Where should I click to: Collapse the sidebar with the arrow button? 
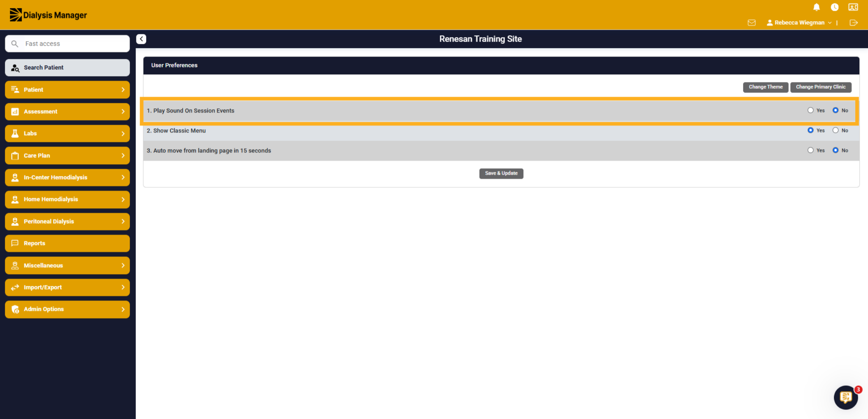pyautogui.click(x=141, y=39)
